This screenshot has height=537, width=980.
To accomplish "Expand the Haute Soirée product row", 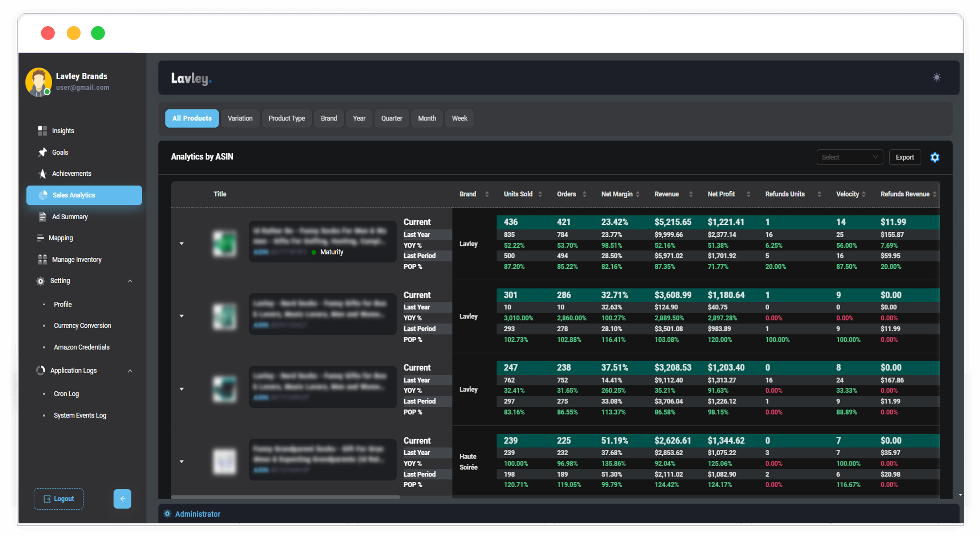I will pyautogui.click(x=181, y=461).
